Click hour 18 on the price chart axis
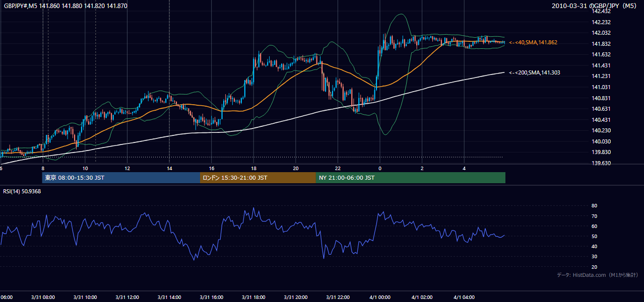644x302 pixels. 253,168
